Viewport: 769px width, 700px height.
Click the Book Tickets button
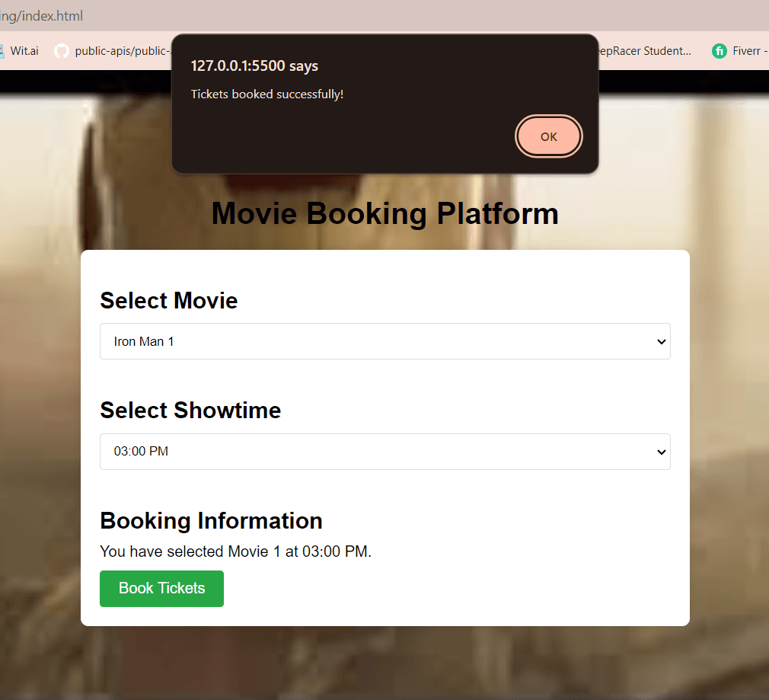pyautogui.click(x=161, y=589)
